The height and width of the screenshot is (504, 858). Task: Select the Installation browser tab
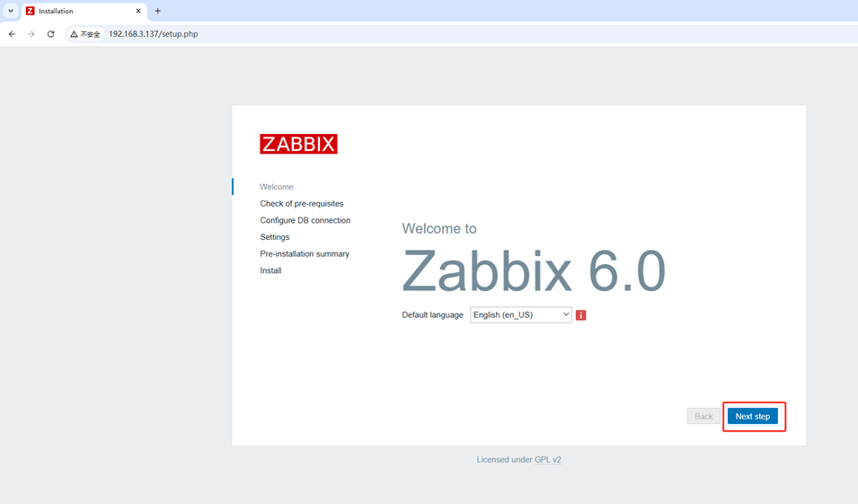[x=84, y=11]
